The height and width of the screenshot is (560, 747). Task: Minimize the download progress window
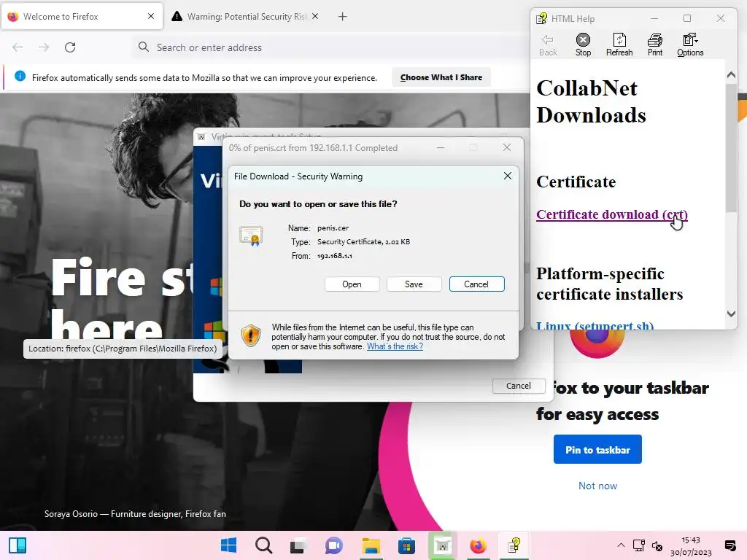tap(441, 147)
